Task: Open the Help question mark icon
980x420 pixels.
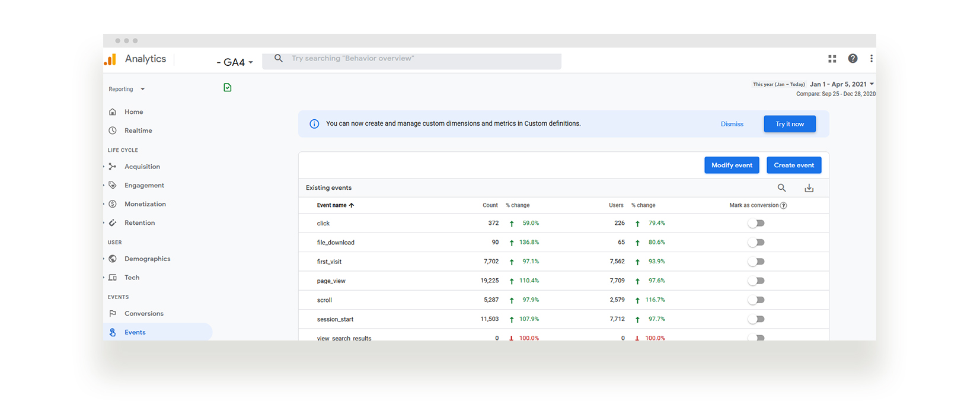Action: (853, 58)
